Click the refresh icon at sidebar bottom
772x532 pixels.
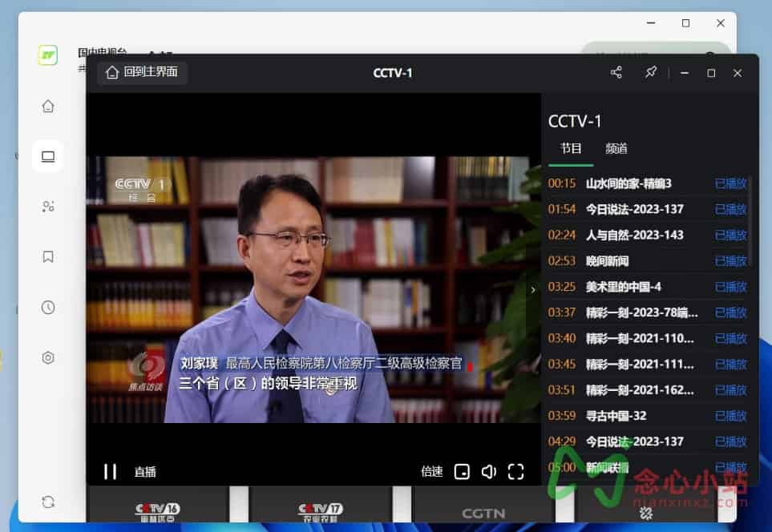[x=48, y=502]
